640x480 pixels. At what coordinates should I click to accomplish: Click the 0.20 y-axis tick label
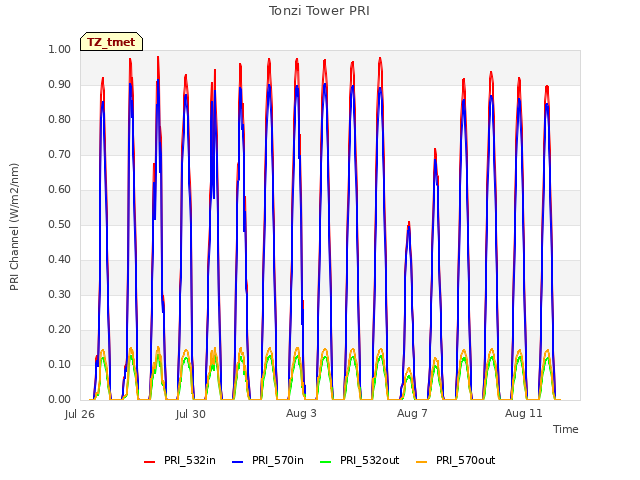pyautogui.click(x=60, y=329)
